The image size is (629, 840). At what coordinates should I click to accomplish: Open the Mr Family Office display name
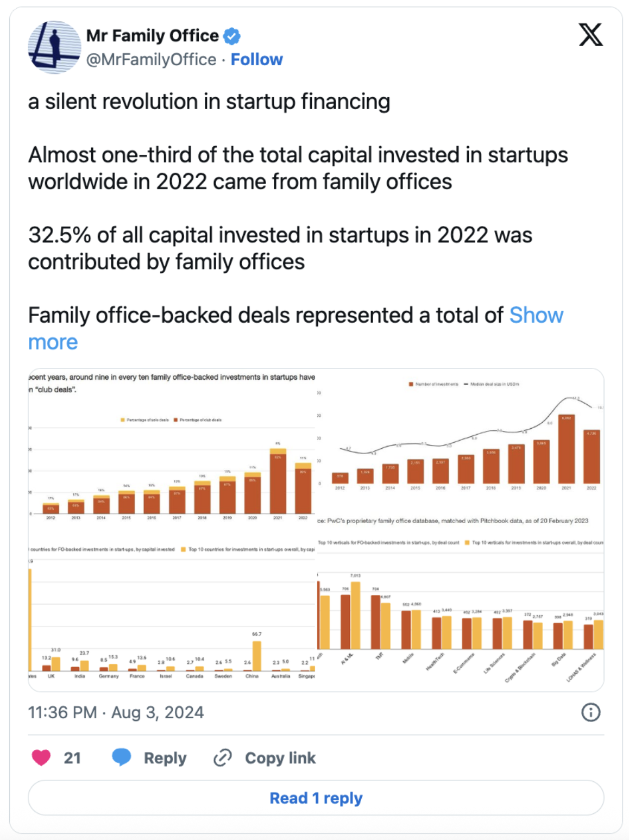pyautogui.click(x=153, y=36)
